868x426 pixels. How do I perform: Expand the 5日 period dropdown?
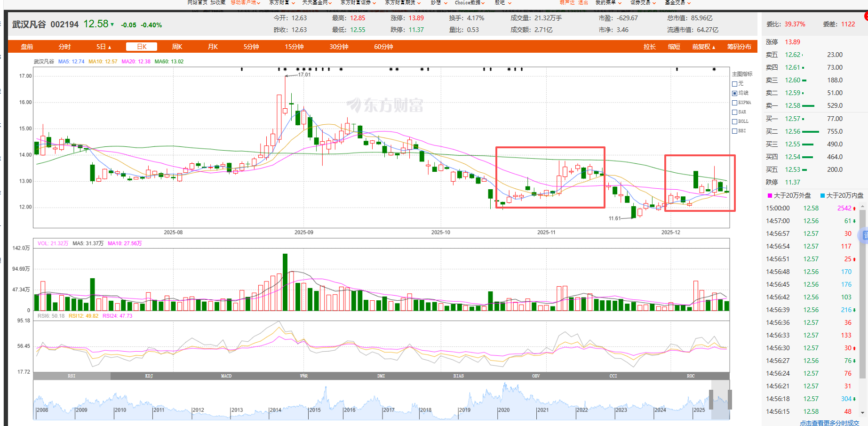click(x=104, y=47)
